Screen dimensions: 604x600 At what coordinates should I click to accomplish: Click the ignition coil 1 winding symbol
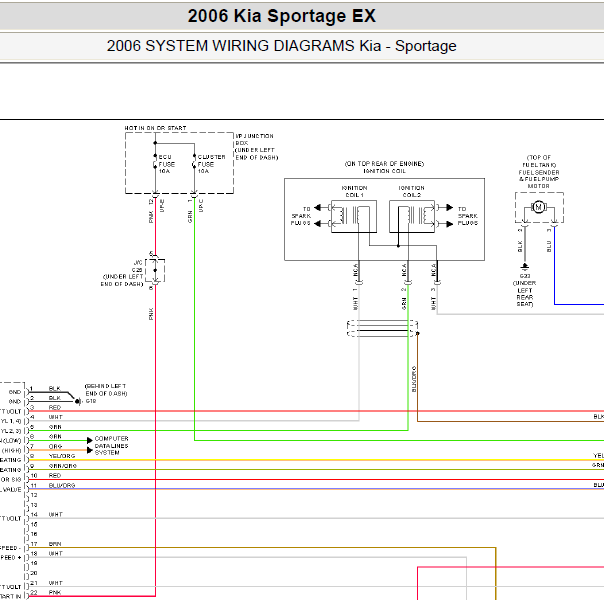coord(354,216)
